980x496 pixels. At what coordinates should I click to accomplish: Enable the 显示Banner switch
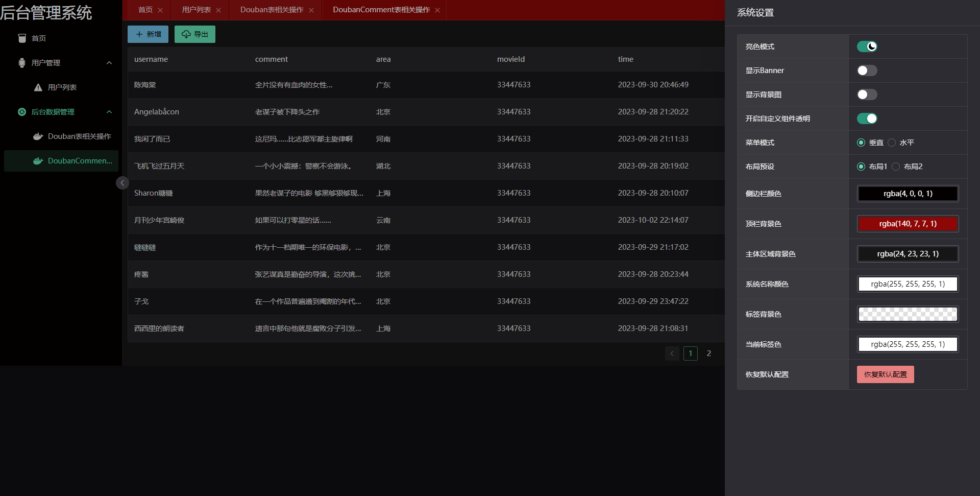866,70
